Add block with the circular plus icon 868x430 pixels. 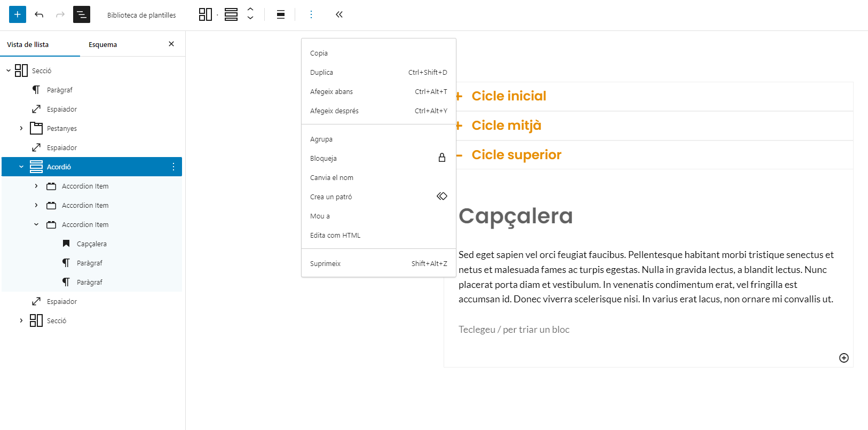[843, 358]
